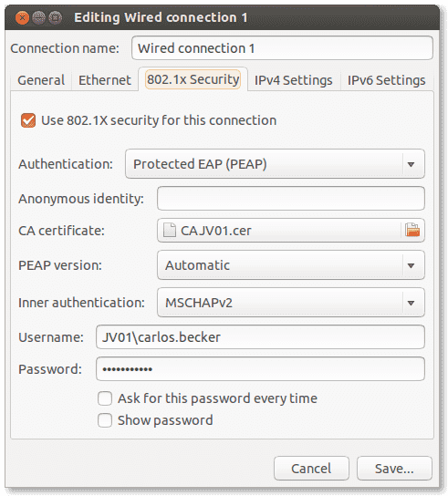Enable Ask for this password every time
448x496 pixels.
[x=105, y=398]
